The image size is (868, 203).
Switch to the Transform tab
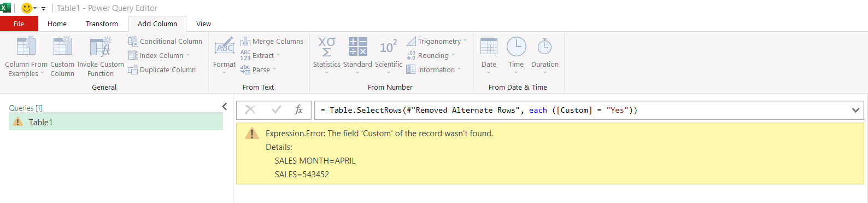click(x=102, y=24)
